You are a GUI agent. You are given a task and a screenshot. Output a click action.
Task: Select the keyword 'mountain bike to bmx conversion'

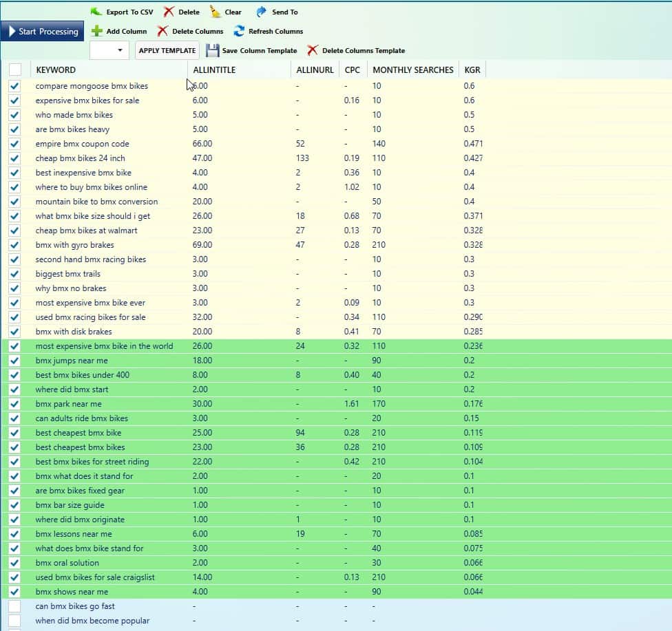coord(96,202)
